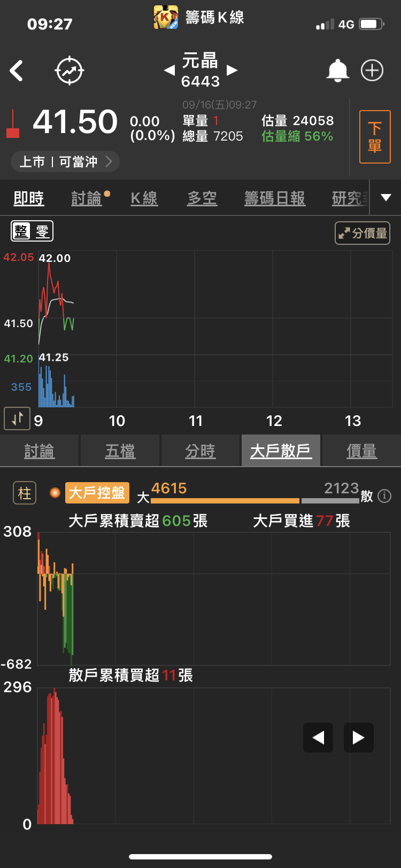This screenshot has width=401, height=868.
Task: Toggle the 整/零 lot switch
Action: tap(32, 231)
